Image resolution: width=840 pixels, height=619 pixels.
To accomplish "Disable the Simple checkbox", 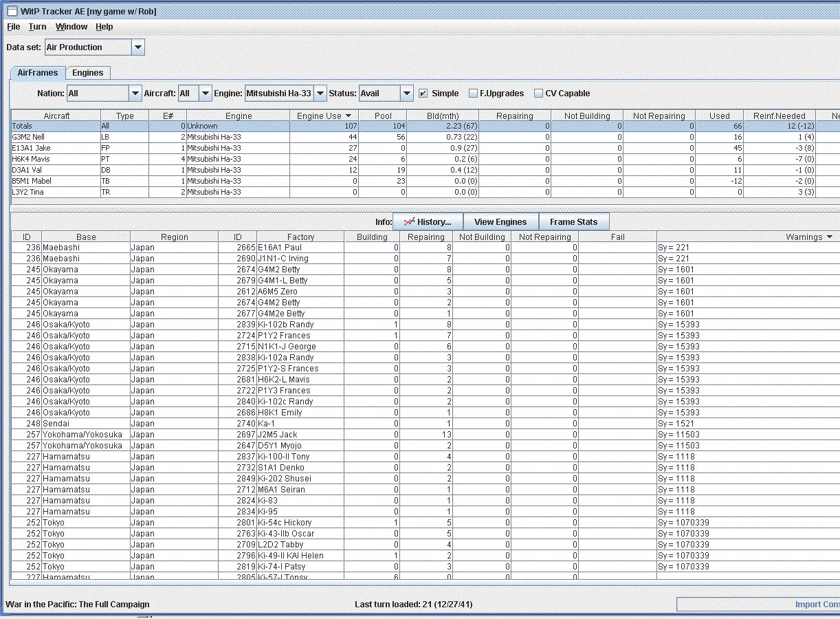I will pyautogui.click(x=423, y=94).
